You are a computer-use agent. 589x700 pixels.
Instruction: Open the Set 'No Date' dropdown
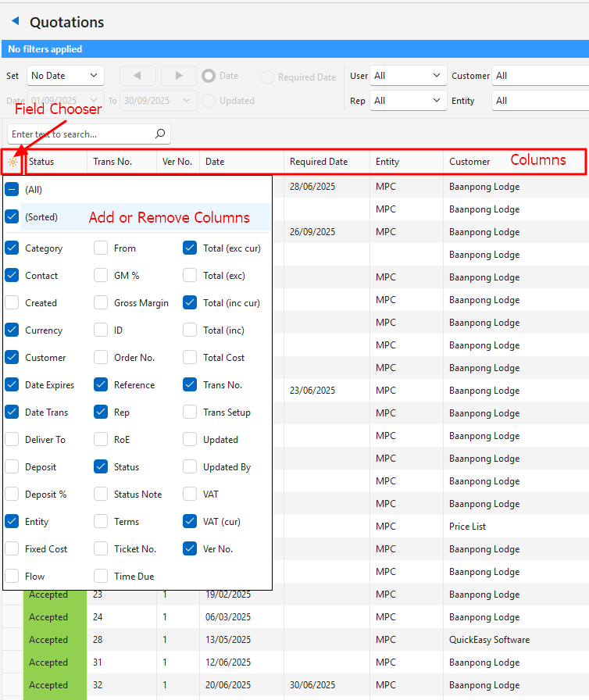pyautogui.click(x=65, y=76)
